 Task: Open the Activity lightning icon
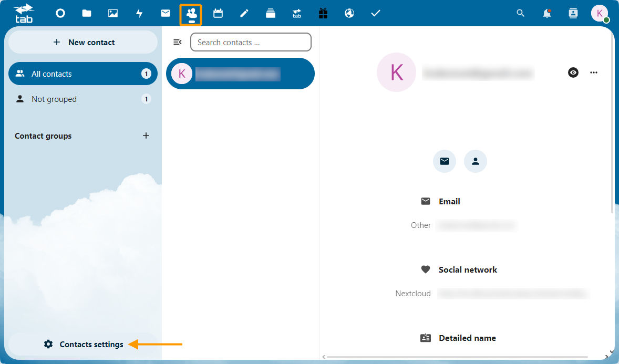pos(139,14)
